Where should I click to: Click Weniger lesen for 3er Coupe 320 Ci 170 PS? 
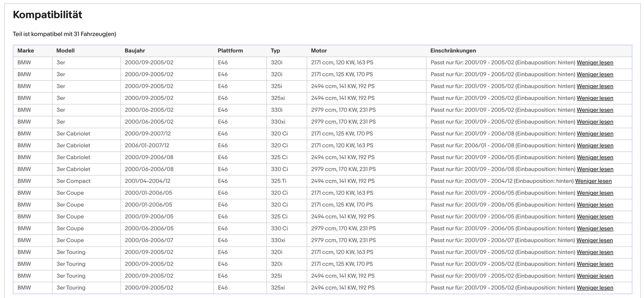click(x=595, y=205)
